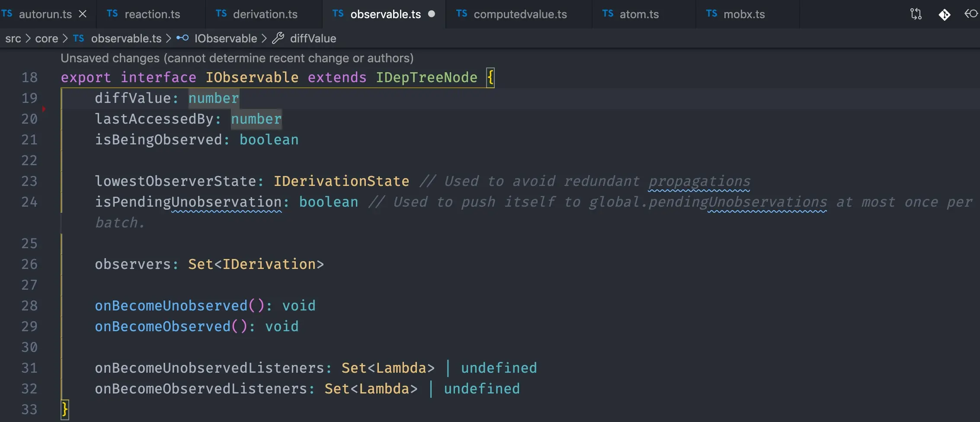
Task: Open the core breadcrumb dropdown
Action: [47, 38]
